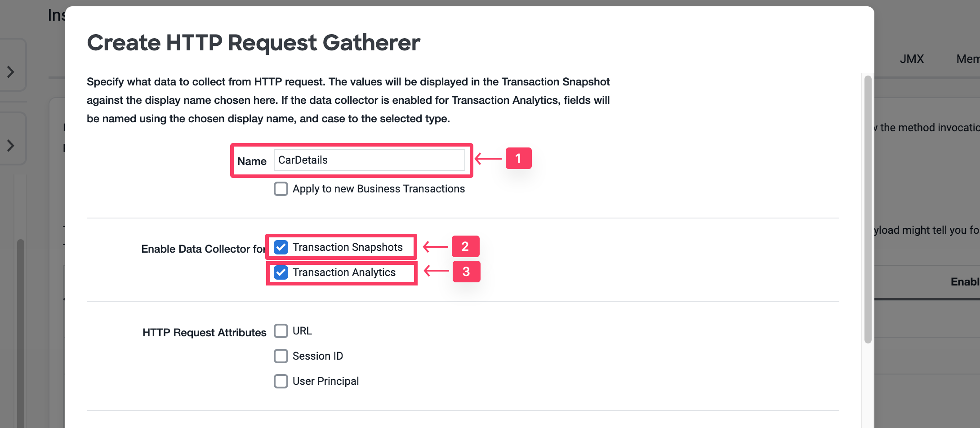The width and height of the screenshot is (980, 428).
Task: Click the HTTP Request Attributes label
Action: coord(204,333)
